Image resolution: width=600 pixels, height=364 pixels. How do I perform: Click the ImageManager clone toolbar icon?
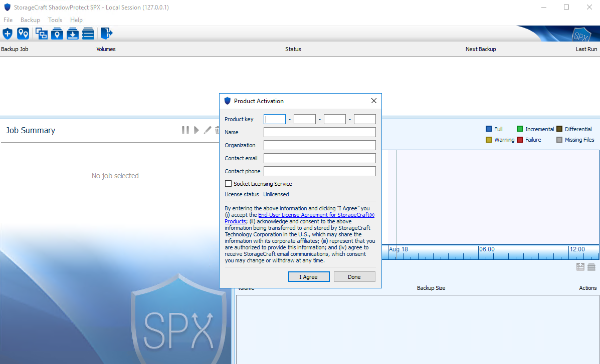coord(41,34)
